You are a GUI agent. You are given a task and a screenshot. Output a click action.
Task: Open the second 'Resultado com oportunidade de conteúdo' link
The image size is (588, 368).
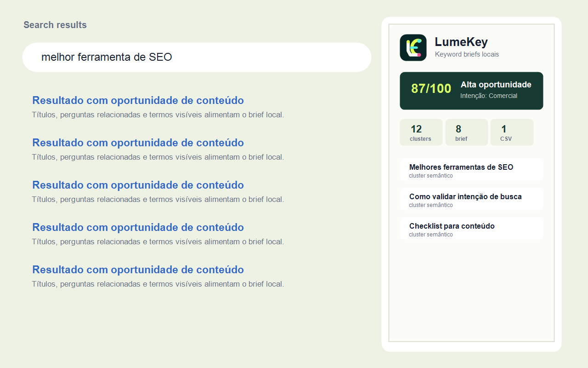click(138, 143)
